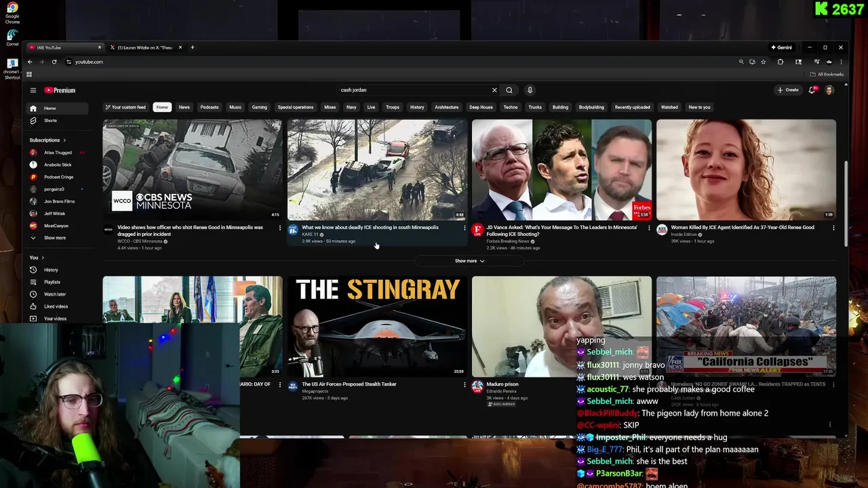Open Podcast Cringe channel
The image size is (868, 488).
pos(58,177)
